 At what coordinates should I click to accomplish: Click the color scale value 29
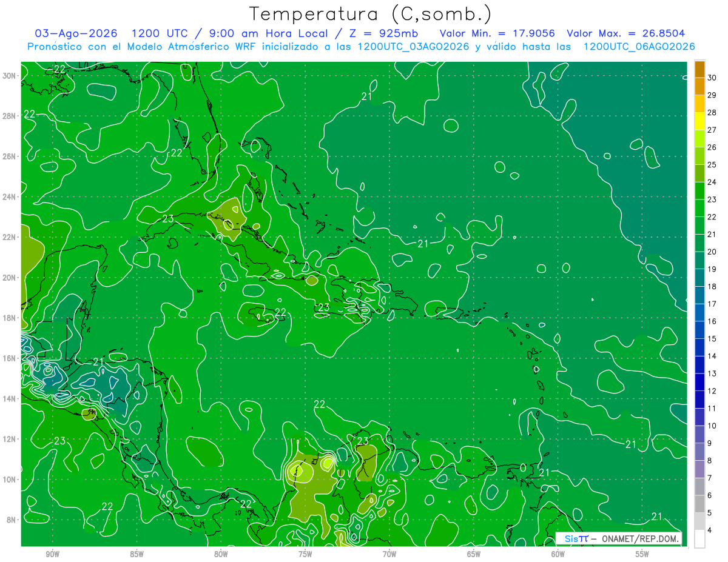[x=712, y=95]
